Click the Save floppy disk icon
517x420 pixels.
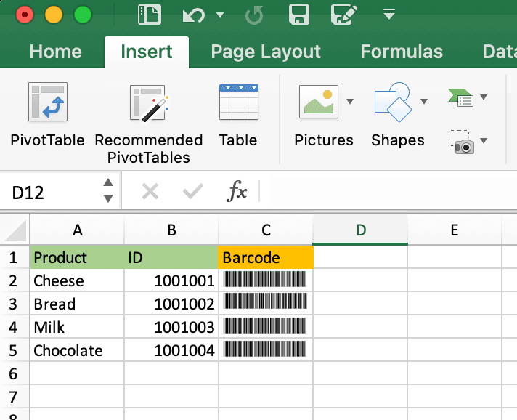pos(299,15)
